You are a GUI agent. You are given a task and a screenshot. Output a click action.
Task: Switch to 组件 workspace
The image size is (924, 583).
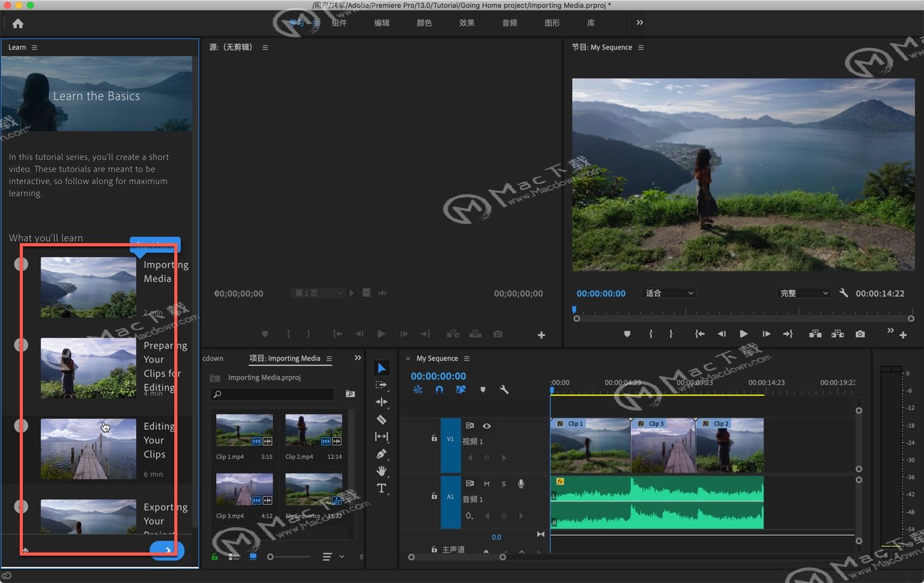coord(340,23)
